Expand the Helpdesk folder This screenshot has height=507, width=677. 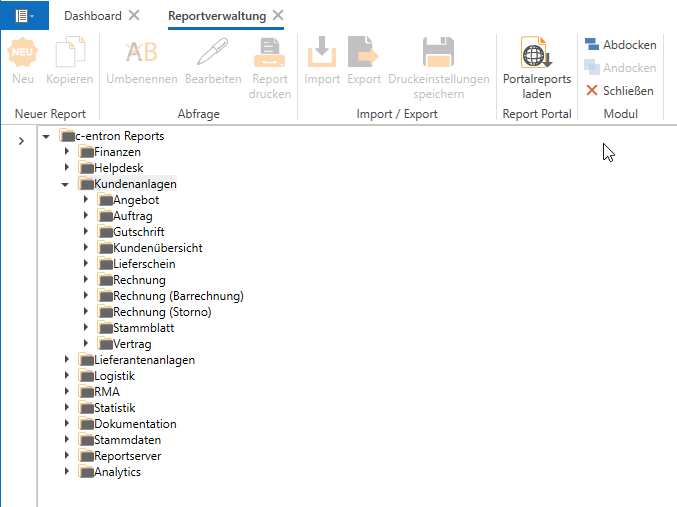coord(66,167)
